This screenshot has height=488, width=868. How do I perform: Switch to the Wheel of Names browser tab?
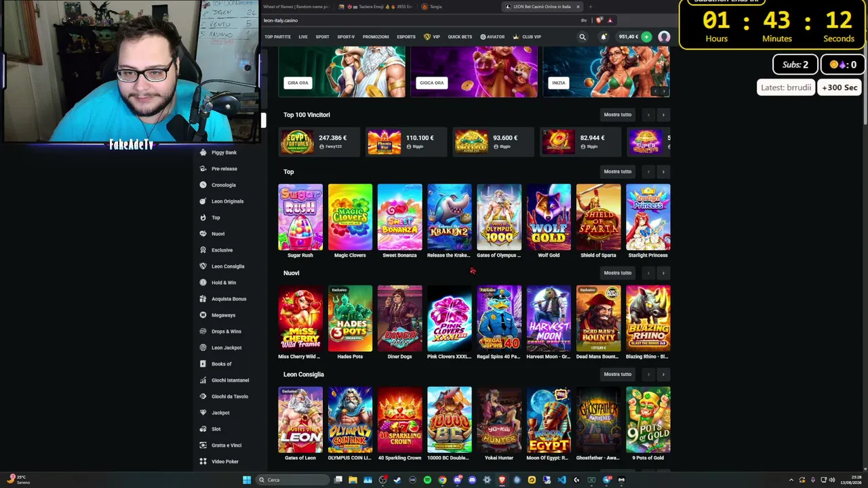pyautogui.click(x=296, y=7)
